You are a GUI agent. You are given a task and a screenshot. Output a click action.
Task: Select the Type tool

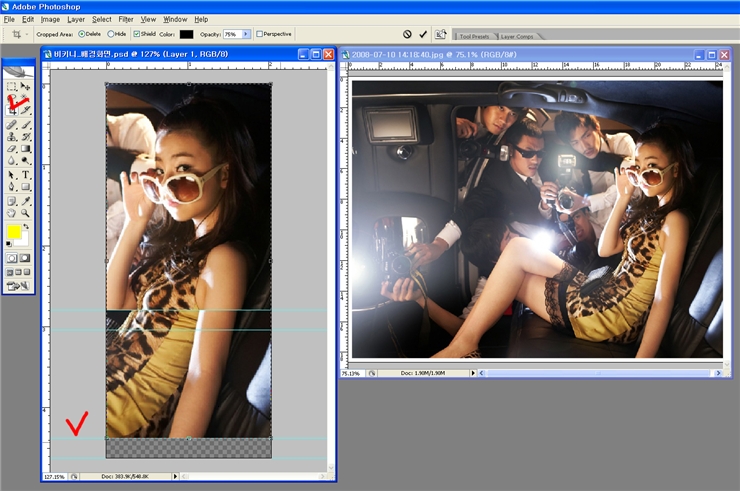25,175
